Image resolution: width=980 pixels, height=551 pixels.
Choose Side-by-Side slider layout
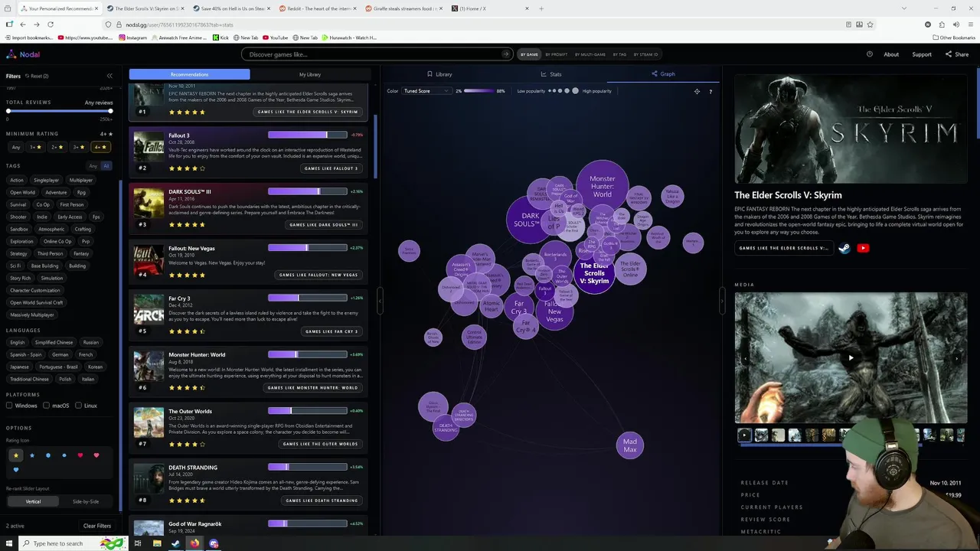(x=86, y=501)
